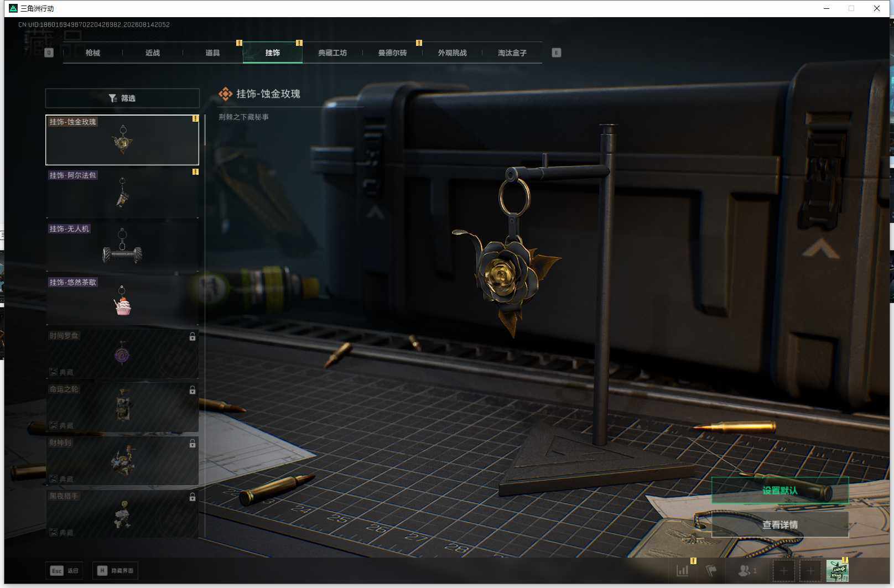Select the 挂饰-无人机 charm thumbnail

coord(122,247)
